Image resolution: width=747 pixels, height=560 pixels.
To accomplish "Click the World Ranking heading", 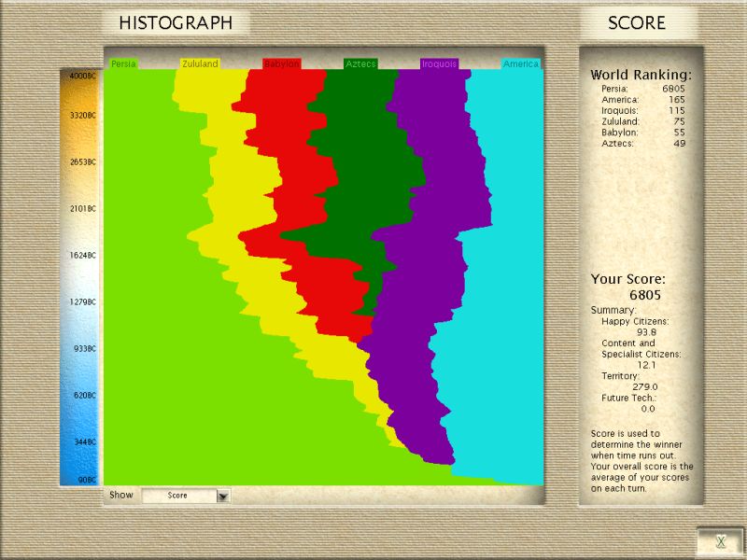I will (x=641, y=75).
